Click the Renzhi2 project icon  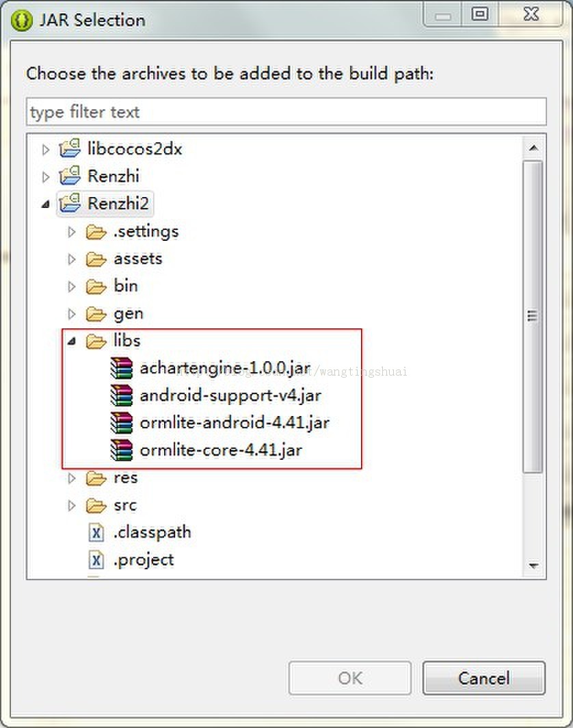[x=70, y=203]
